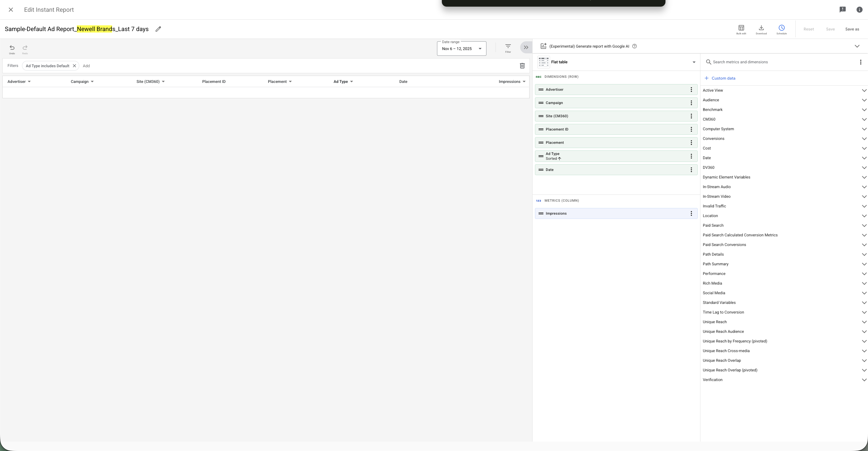This screenshot has height=451, width=868.
Task: Open Impressions column header sort menu
Action: click(x=524, y=82)
